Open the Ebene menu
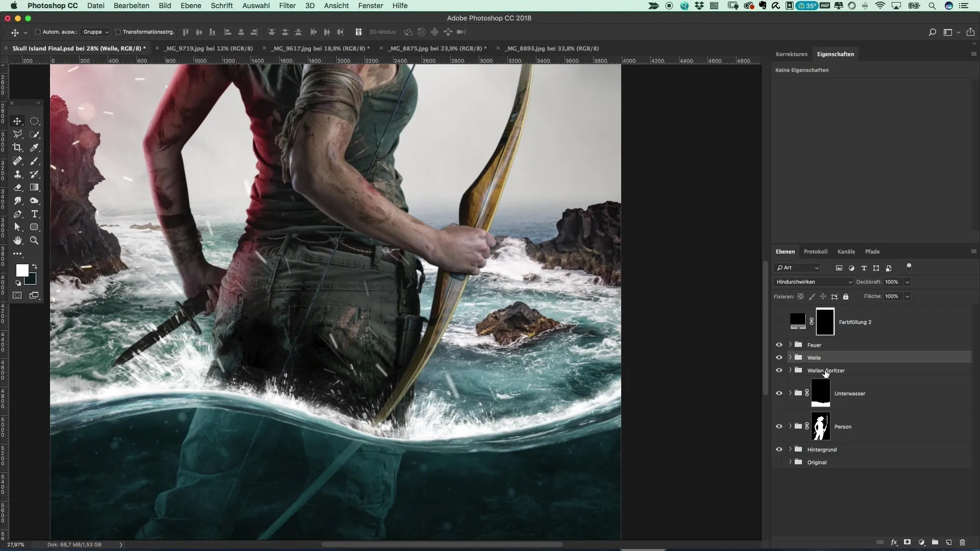This screenshot has width=980, height=551. pos(191,6)
